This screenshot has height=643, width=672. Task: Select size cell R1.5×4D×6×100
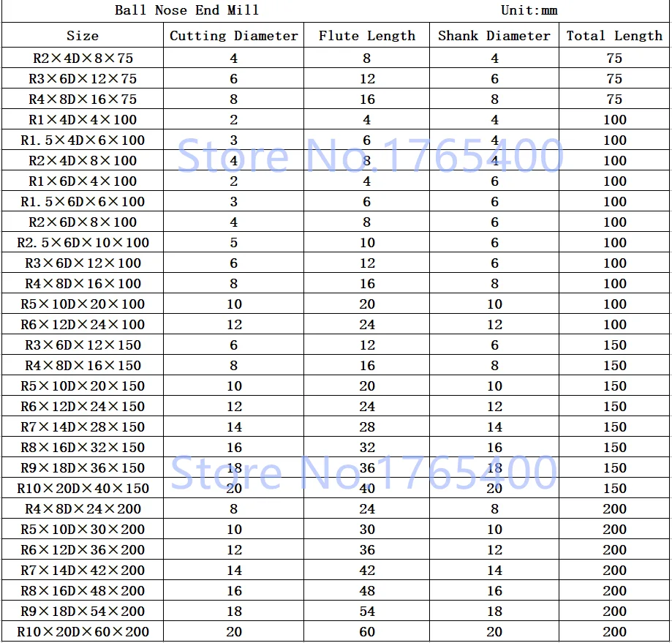pyautogui.click(x=83, y=140)
